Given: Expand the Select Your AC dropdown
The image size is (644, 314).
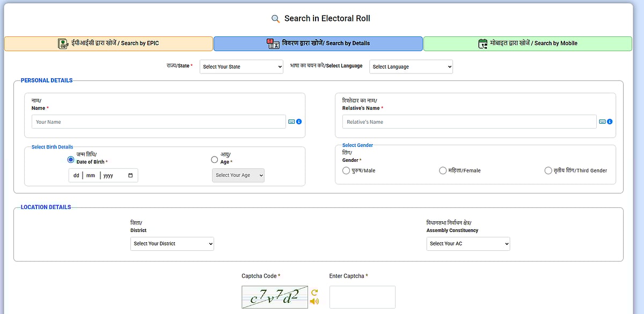Looking at the screenshot, I should pyautogui.click(x=468, y=244).
